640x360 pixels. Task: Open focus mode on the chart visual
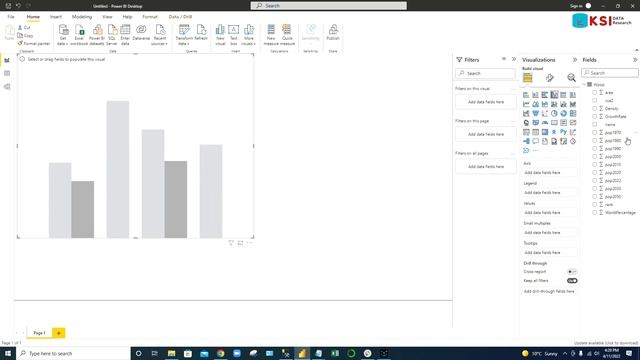240,243
